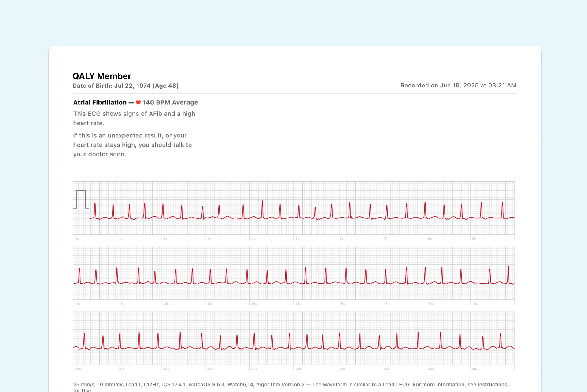Click the Recorded on Jun 19 timestamp

point(458,86)
